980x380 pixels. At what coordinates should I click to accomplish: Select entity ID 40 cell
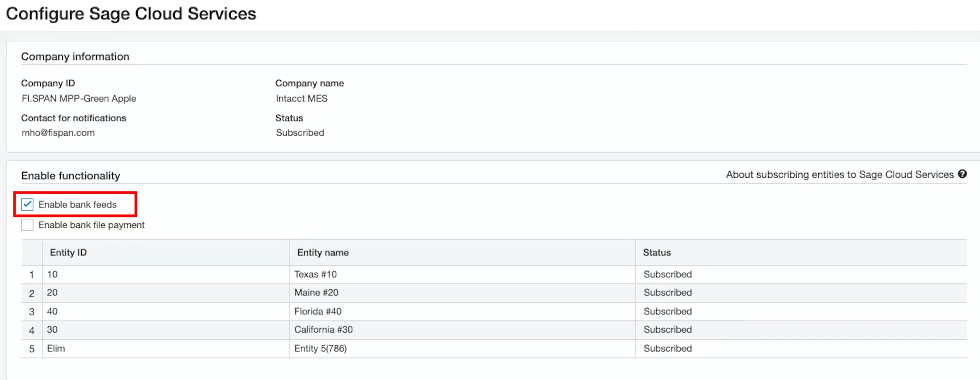tap(166, 311)
